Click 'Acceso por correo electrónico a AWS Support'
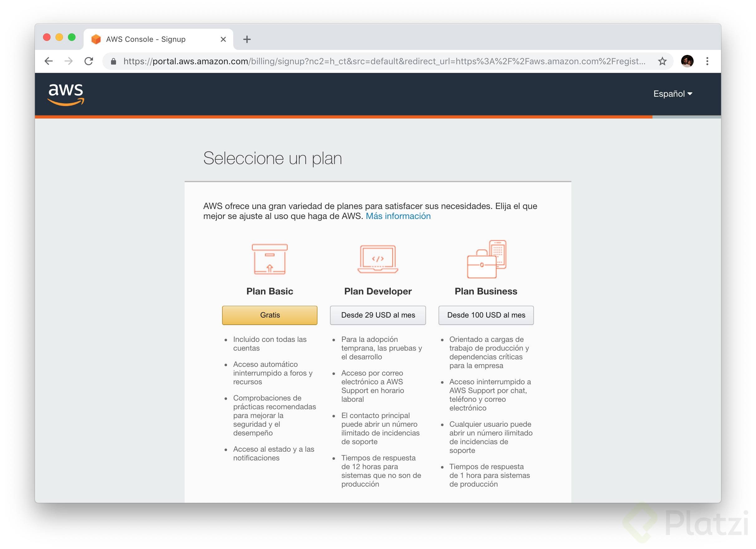The image size is (756, 549). pyautogui.click(x=372, y=386)
